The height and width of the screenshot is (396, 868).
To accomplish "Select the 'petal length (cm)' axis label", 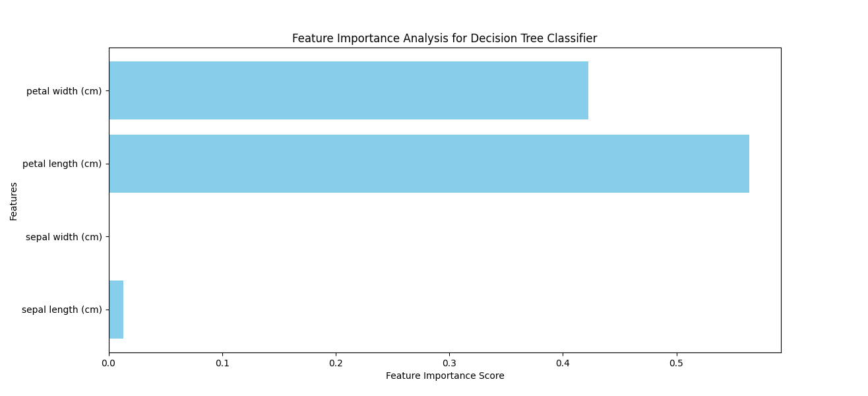I will (x=62, y=164).
